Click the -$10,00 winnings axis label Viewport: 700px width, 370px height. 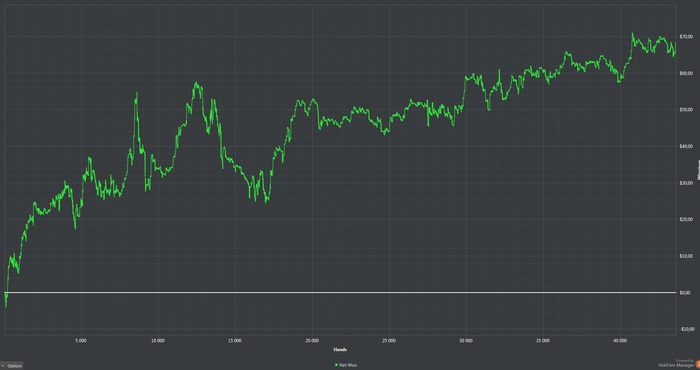687,329
